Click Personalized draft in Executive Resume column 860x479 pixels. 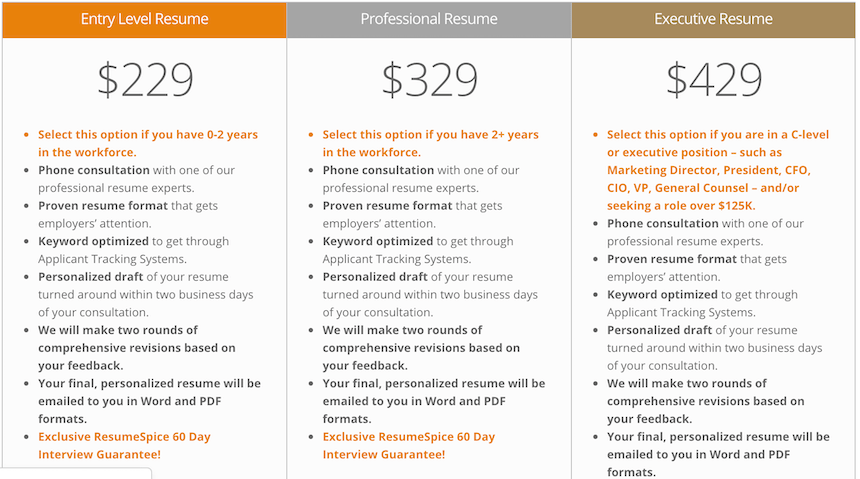(659, 330)
